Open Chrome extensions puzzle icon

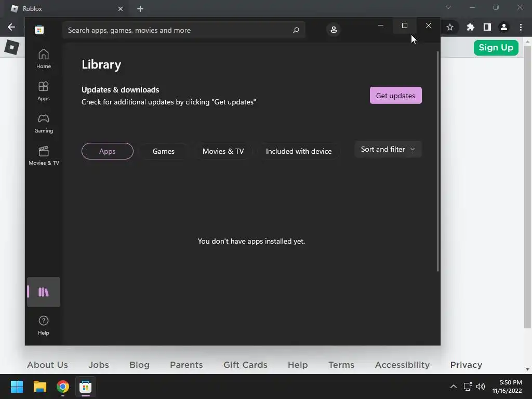click(470, 27)
